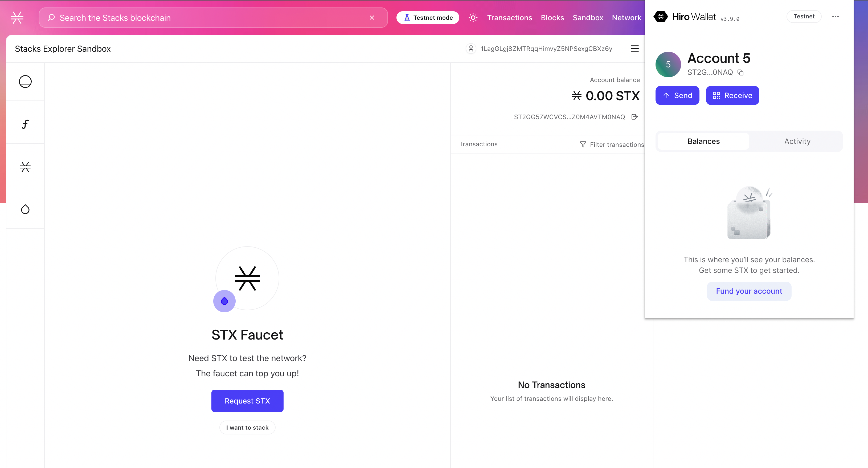
Task: Click the Testnet network badge in Hiro Wallet
Action: click(x=804, y=16)
